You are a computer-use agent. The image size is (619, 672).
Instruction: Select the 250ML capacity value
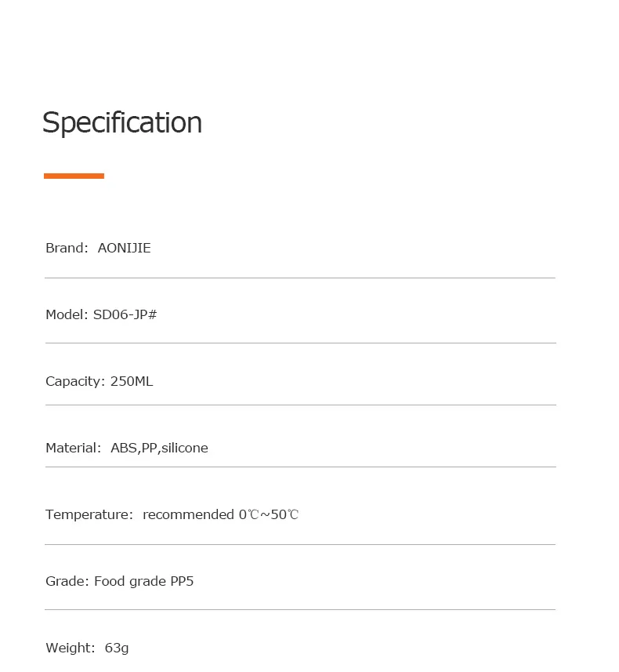[132, 381]
